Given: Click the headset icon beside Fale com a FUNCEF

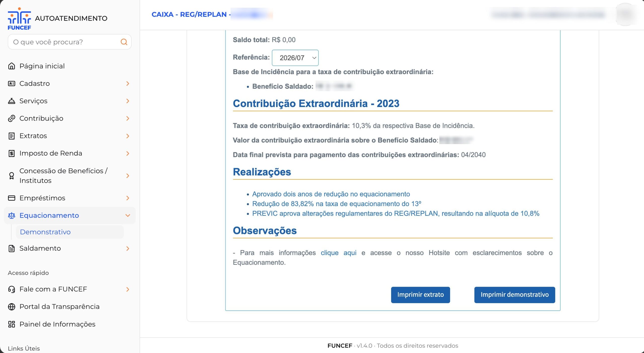Looking at the screenshot, I should 12,289.
